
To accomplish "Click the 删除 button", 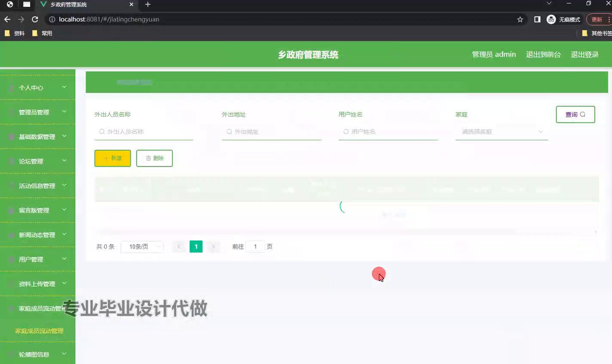I will (x=154, y=158).
